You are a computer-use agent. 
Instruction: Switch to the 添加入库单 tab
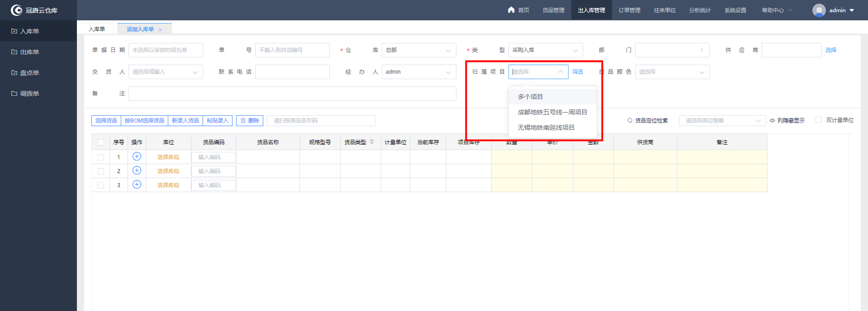pyautogui.click(x=140, y=29)
